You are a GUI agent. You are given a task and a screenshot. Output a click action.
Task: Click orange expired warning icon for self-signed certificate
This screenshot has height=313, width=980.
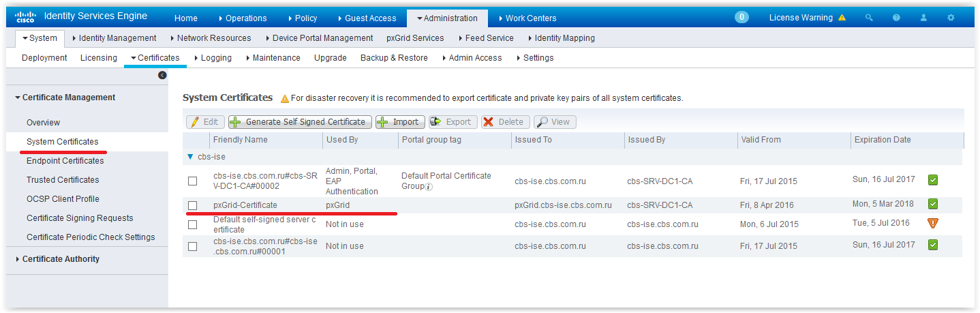pyautogui.click(x=933, y=223)
